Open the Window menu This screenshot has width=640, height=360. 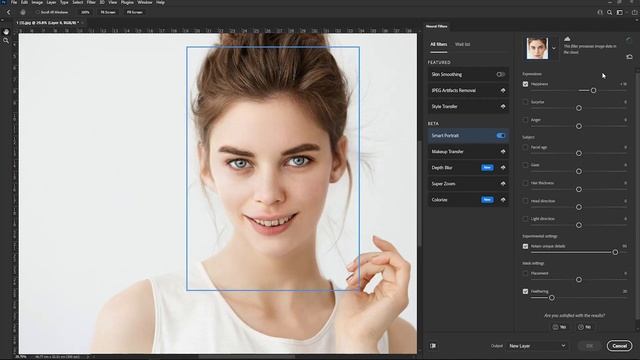tap(144, 2)
